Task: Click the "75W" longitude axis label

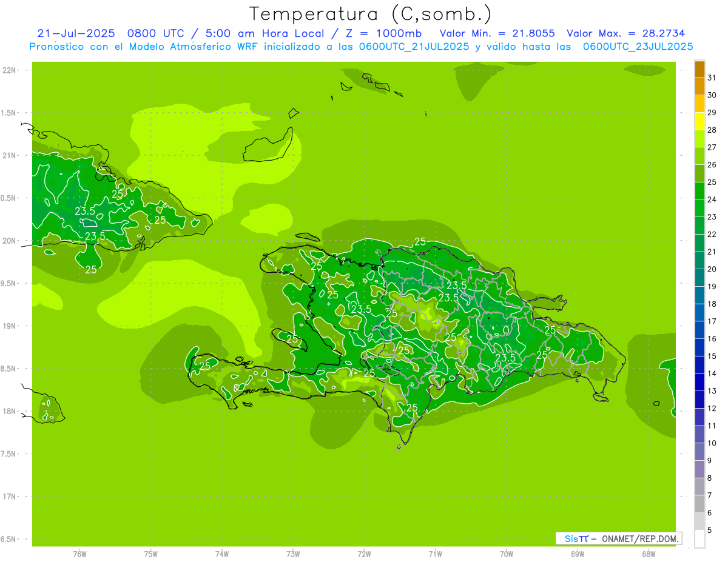Action: click(x=151, y=554)
